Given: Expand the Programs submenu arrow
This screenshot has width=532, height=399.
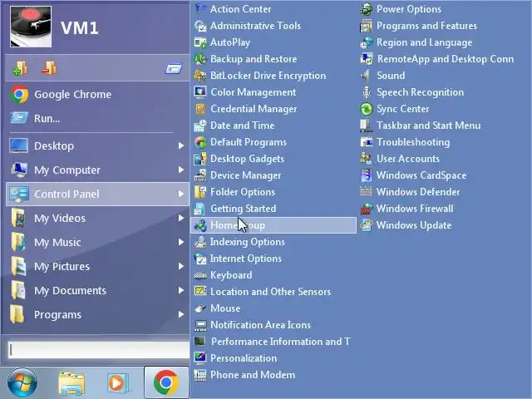Looking at the screenshot, I should pyautogui.click(x=181, y=315).
